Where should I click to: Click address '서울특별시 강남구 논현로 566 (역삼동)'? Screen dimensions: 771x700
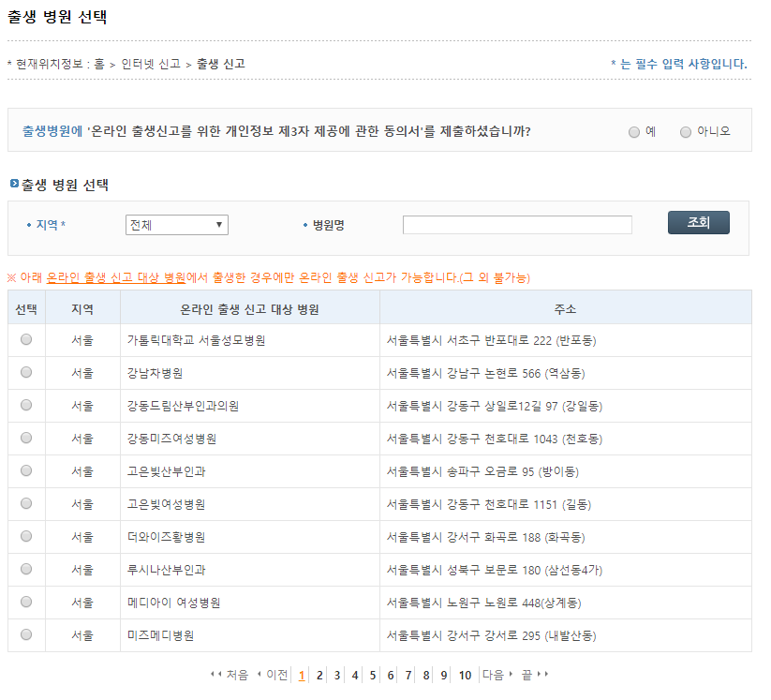point(486,373)
